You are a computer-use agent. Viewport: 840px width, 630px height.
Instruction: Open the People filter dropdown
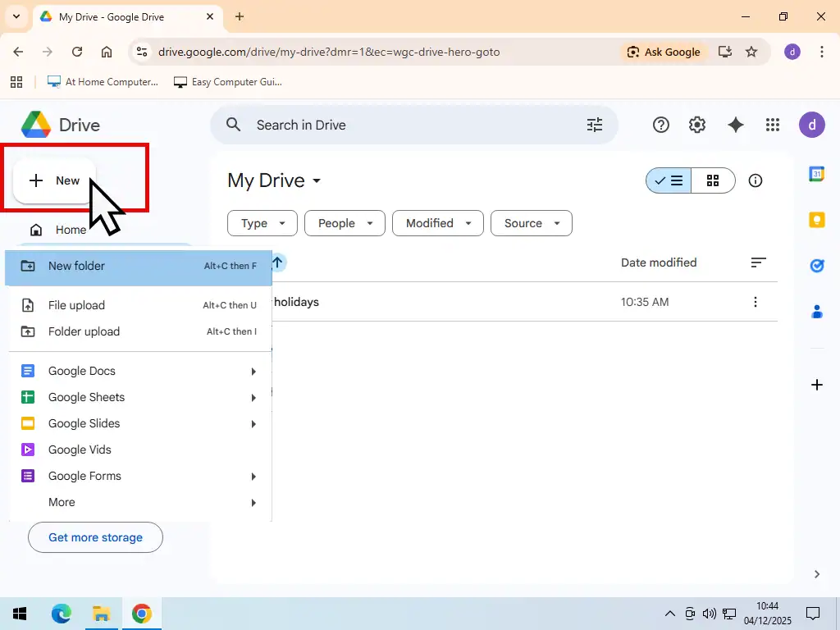[x=345, y=223]
